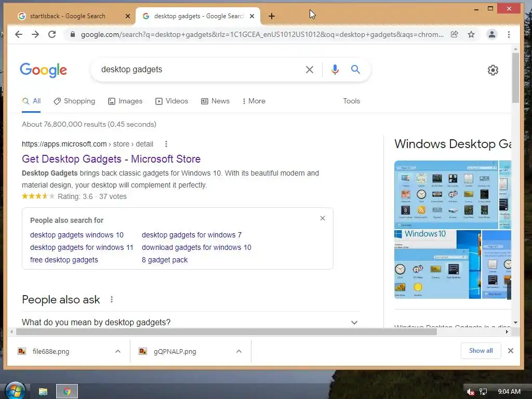Search for download gadgets for windows 10
The width and height of the screenshot is (532, 399).
196,247
